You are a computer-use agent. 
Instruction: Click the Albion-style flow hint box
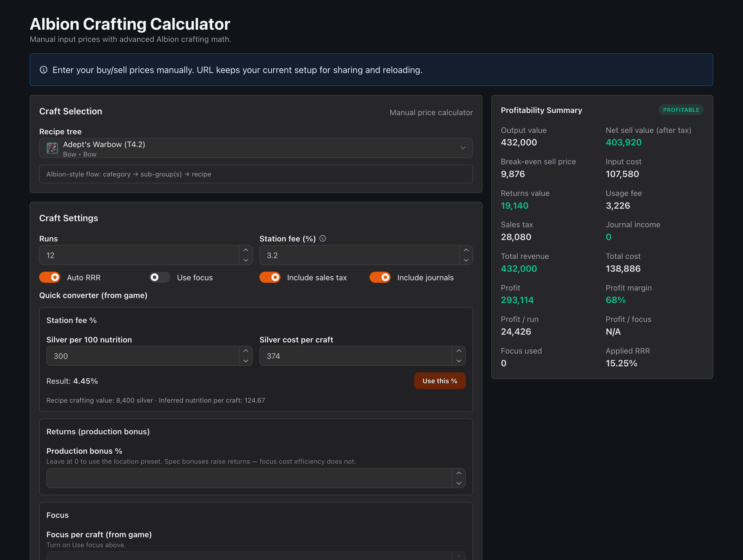256,174
